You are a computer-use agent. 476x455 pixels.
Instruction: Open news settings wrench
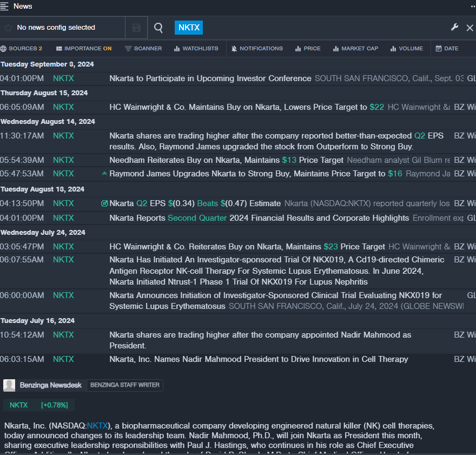point(454,27)
